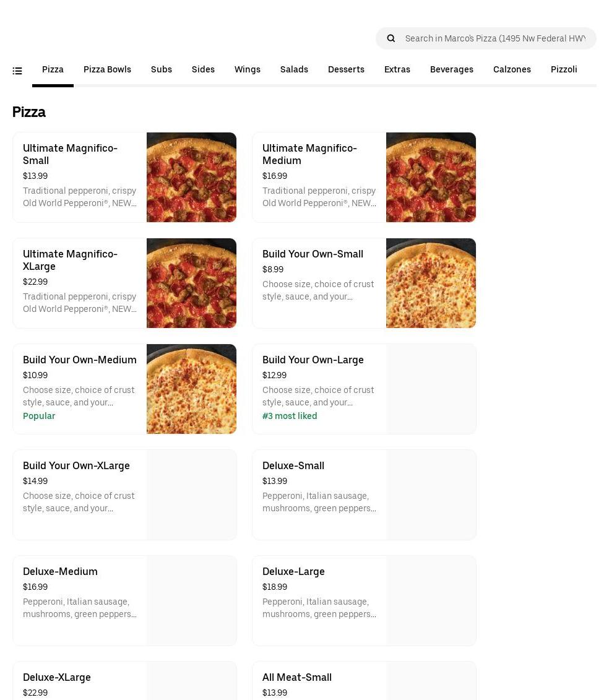The height and width of the screenshot is (700, 609).
Task: Type in the Marco's Pizza search field
Action: 495,38
